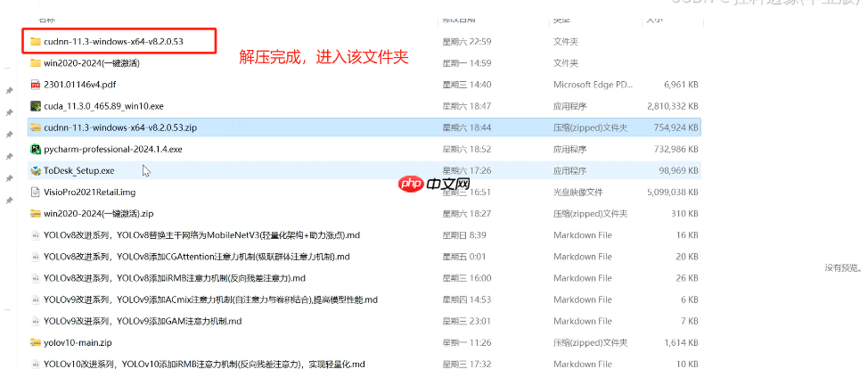Select the extracted folder name cudnn-11.3-windows-x64-v8.2.0.53
Image resolution: width=868 pixels, height=369 pixels.
coord(113,41)
